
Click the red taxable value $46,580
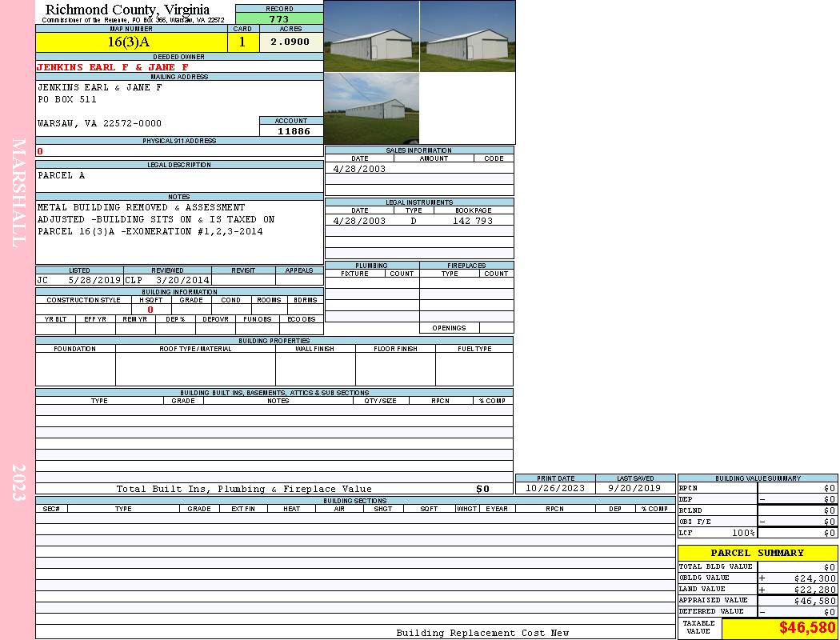(x=807, y=628)
